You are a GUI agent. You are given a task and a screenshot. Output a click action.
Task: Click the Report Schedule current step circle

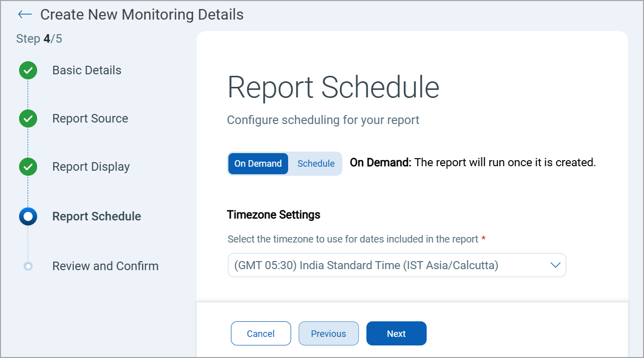(28, 216)
